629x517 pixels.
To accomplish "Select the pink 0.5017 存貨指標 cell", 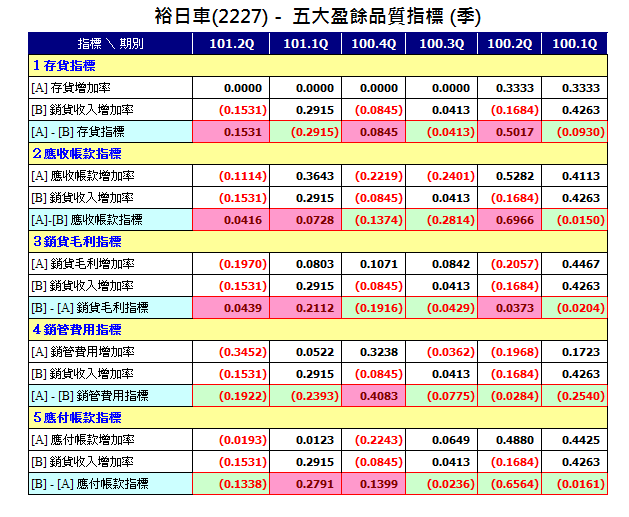I will (510, 132).
